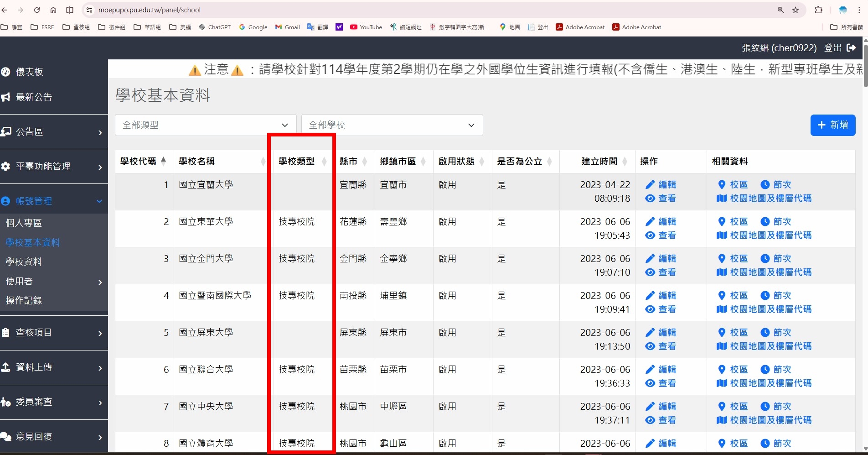Expand the 查核項目 sidebar section

[54, 333]
